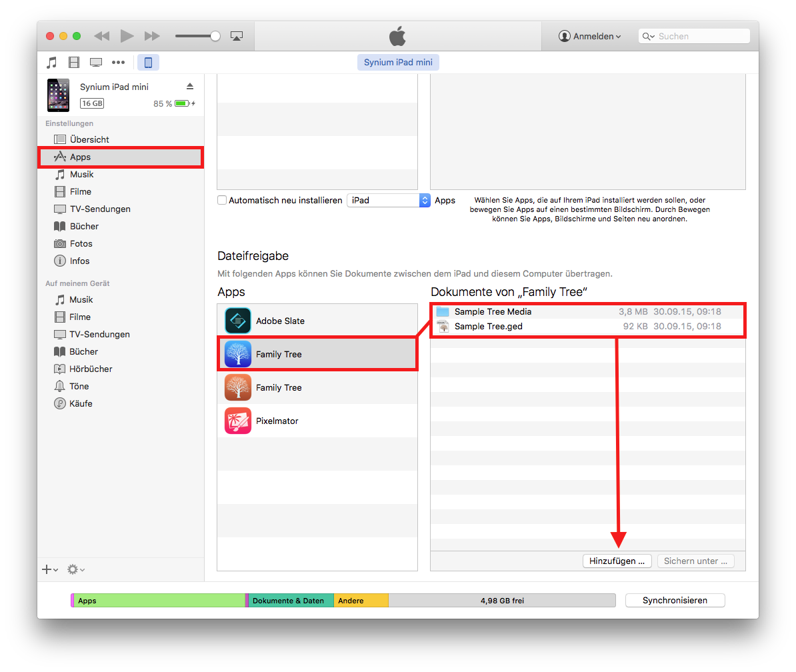Viewport: 796px width, 672px height.
Task: Enable Automatisch neu installieren checkbox
Action: click(222, 201)
